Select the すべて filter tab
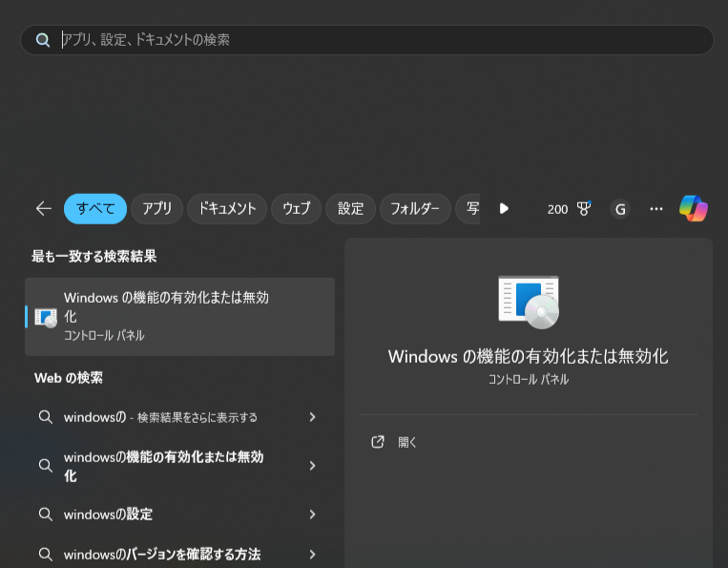This screenshot has width=728, height=568. [95, 208]
